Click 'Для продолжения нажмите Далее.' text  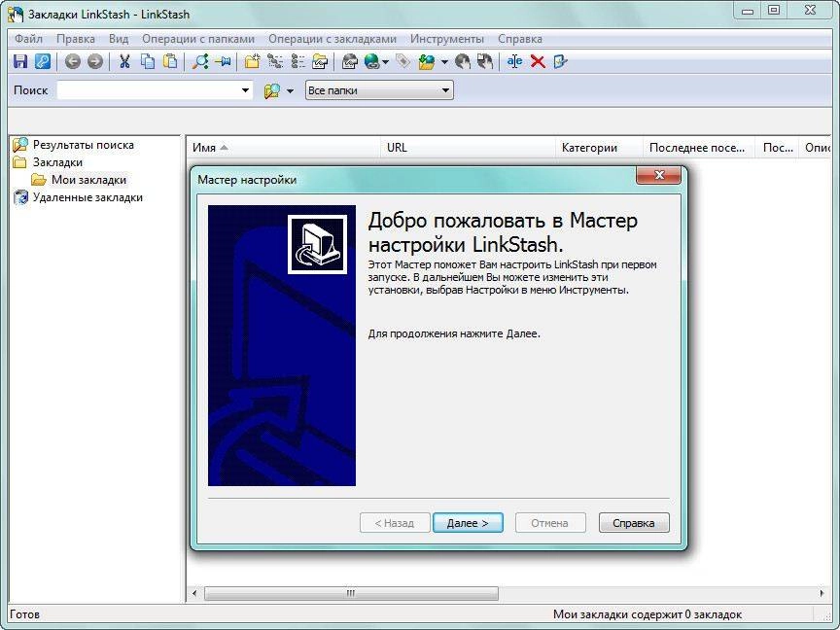(x=454, y=333)
